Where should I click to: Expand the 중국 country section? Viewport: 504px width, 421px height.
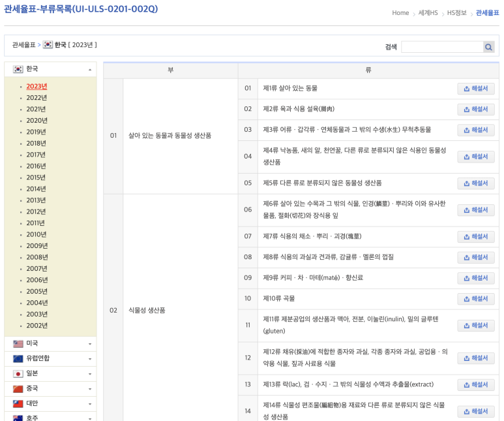click(50, 389)
